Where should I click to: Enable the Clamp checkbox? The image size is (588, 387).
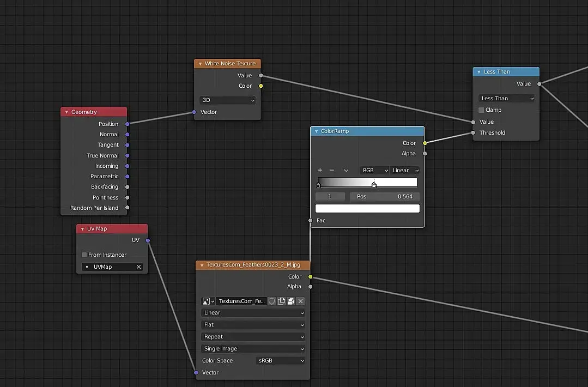tap(481, 110)
